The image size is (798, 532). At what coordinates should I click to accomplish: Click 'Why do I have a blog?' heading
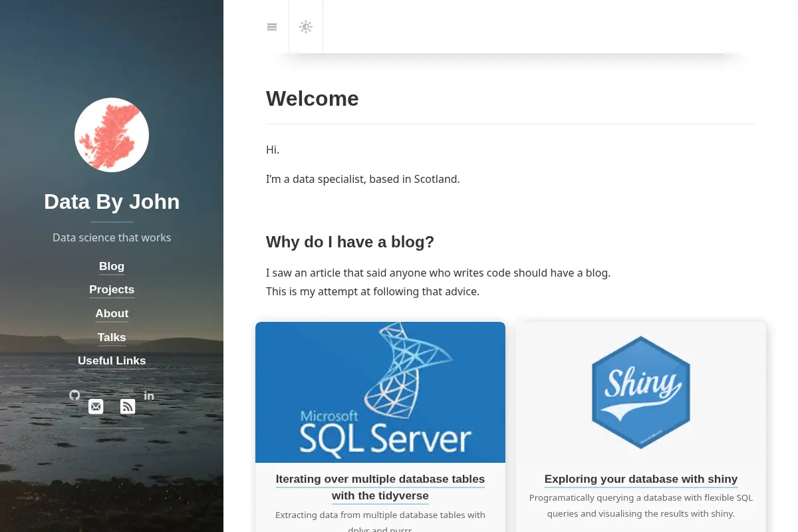tap(350, 242)
